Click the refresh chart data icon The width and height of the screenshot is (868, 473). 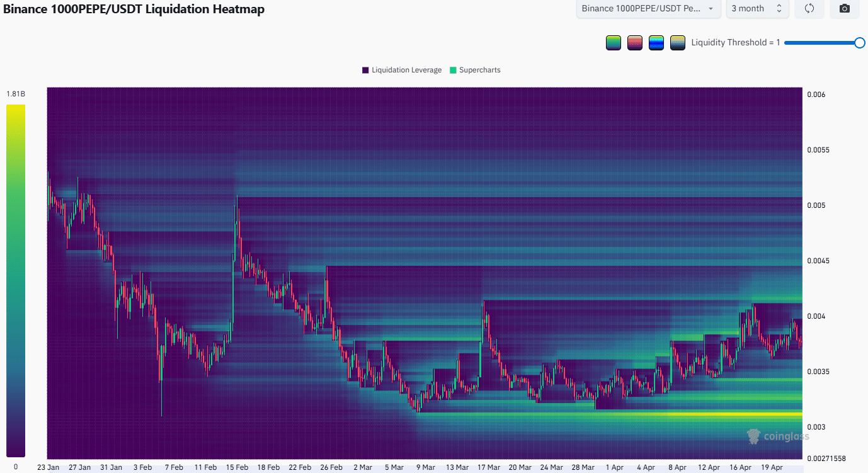click(x=809, y=9)
